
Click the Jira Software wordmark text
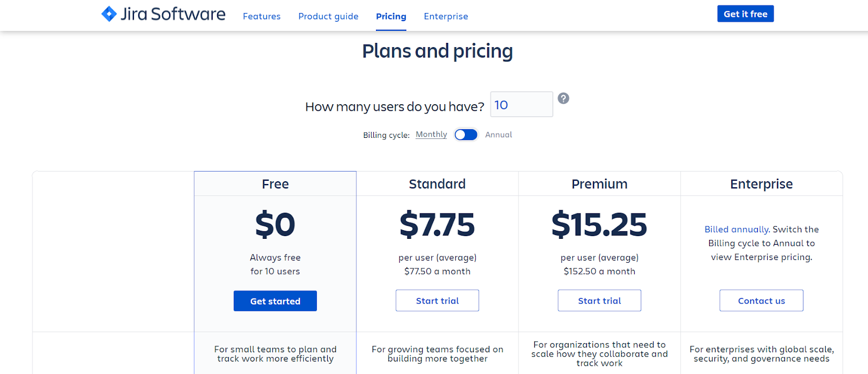(x=173, y=14)
